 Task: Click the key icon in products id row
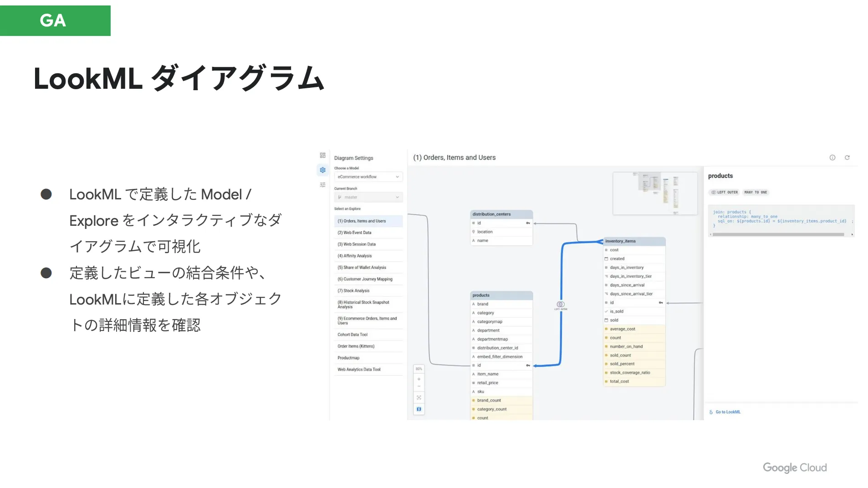[528, 365]
